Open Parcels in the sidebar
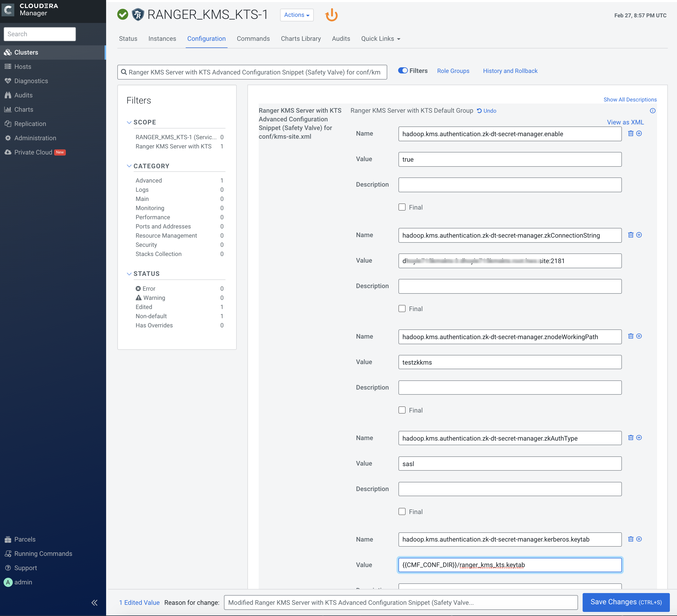The width and height of the screenshot is (677, 616). [24, 539]
